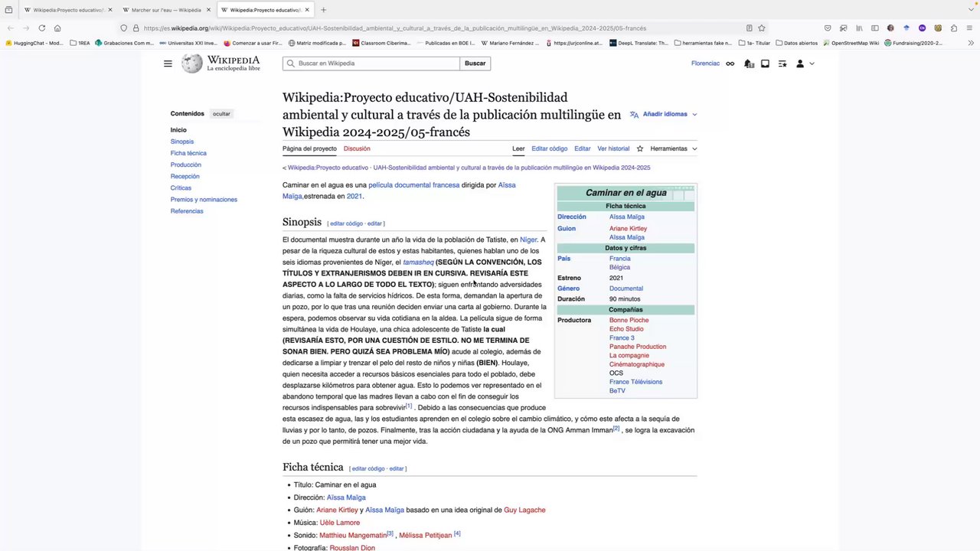The image size is (980, 551).
Task: Jump to Producción in contents
Action: point(186,165)
